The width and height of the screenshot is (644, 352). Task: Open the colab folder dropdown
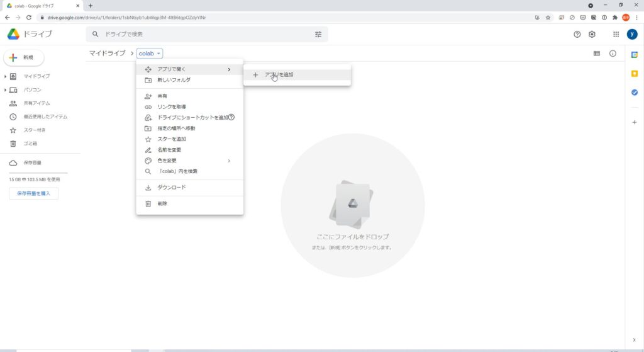pos(150,54)
